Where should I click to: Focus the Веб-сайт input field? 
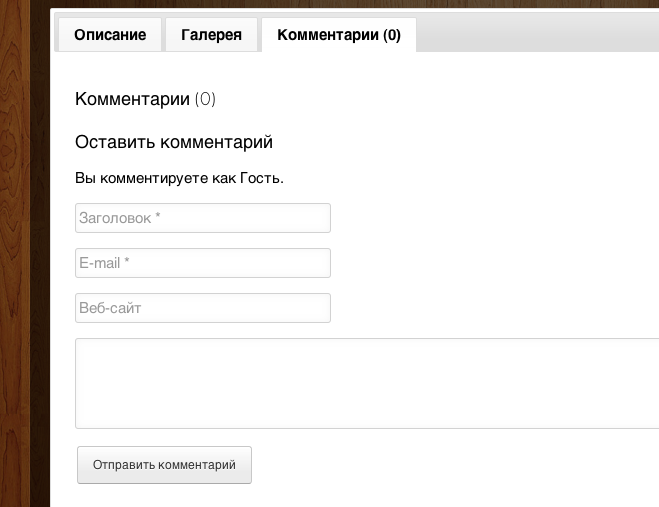coord(202,308)
